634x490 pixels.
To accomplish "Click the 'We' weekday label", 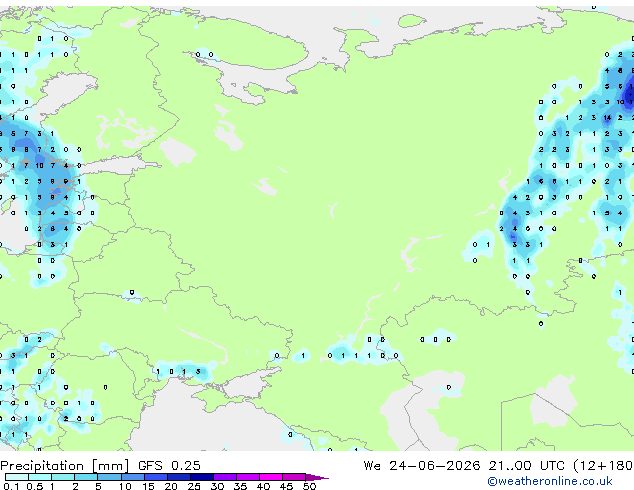I will tap(372, 466).
